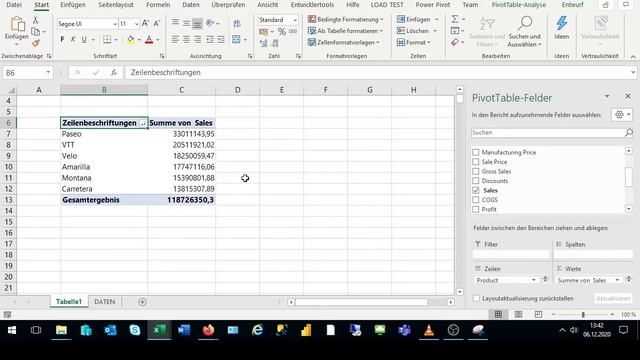
Task: Pick the fill color bucket
Action: (x=131, y=40)
